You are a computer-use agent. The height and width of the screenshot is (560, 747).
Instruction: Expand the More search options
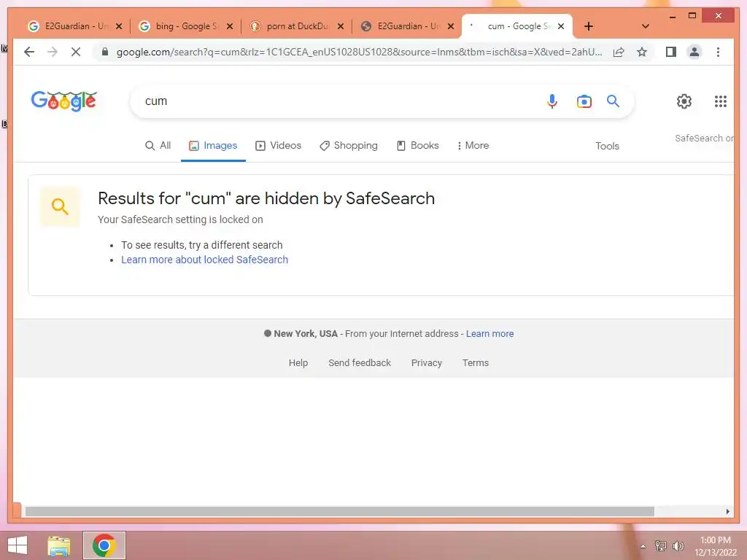point(473,146)
